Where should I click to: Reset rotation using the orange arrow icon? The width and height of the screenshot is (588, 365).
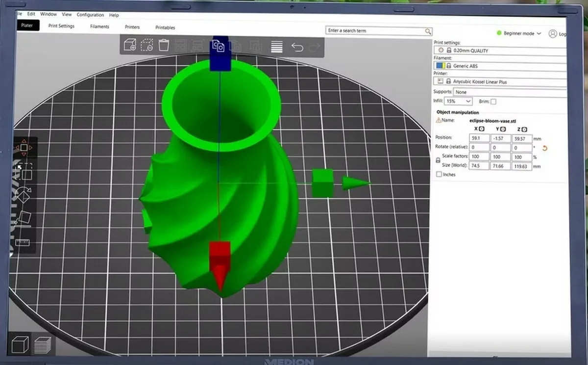tap(544, 148)
